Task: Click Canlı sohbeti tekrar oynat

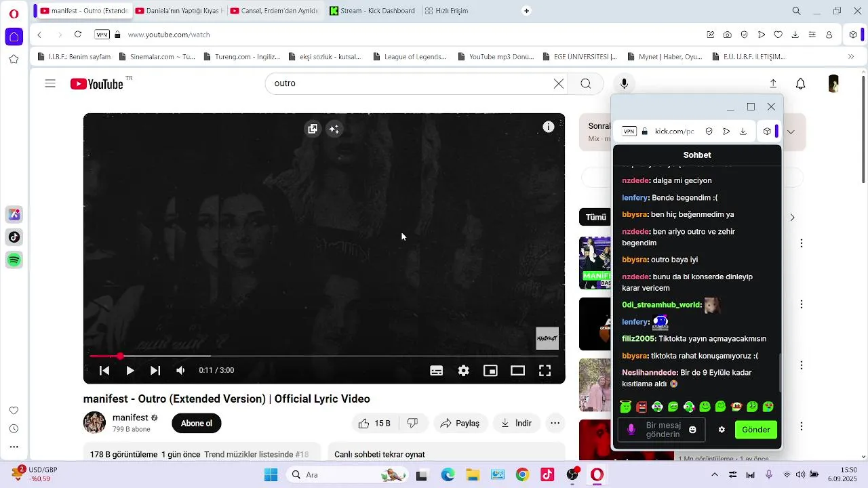Action: (x=380, y=454)
